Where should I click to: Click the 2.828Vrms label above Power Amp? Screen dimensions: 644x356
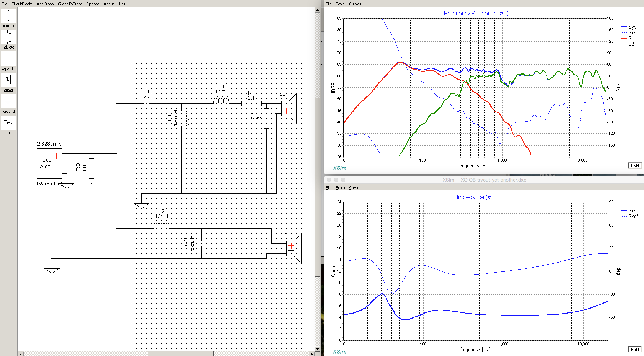coord(49,144)
